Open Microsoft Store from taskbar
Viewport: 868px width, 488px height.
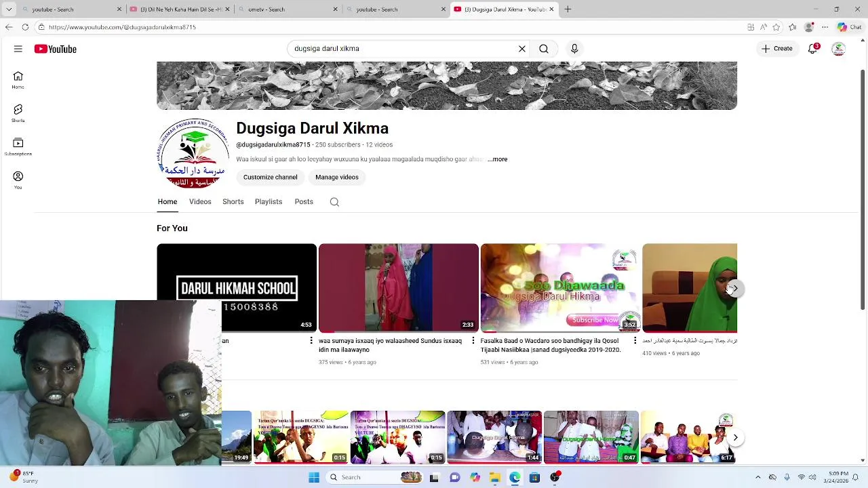tap(534, 477)
